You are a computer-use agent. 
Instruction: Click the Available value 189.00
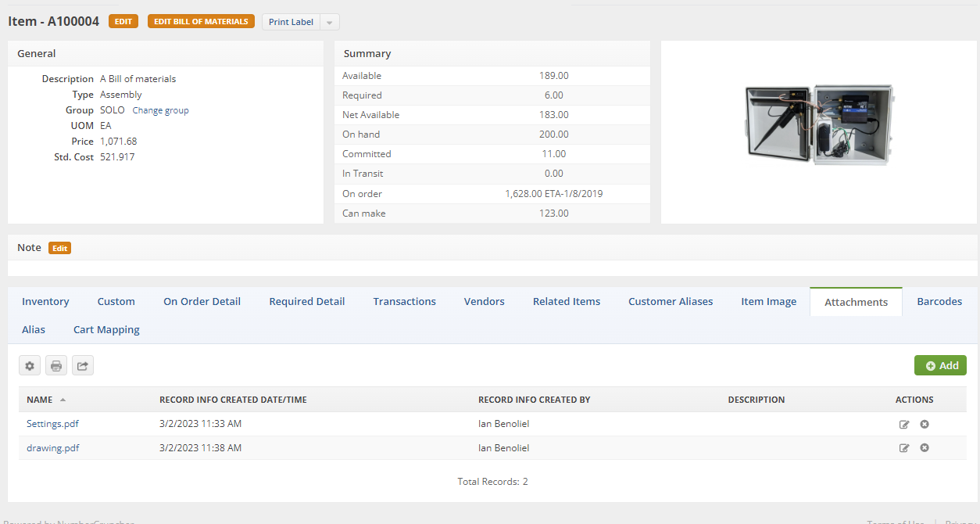(x=553, y=76)
